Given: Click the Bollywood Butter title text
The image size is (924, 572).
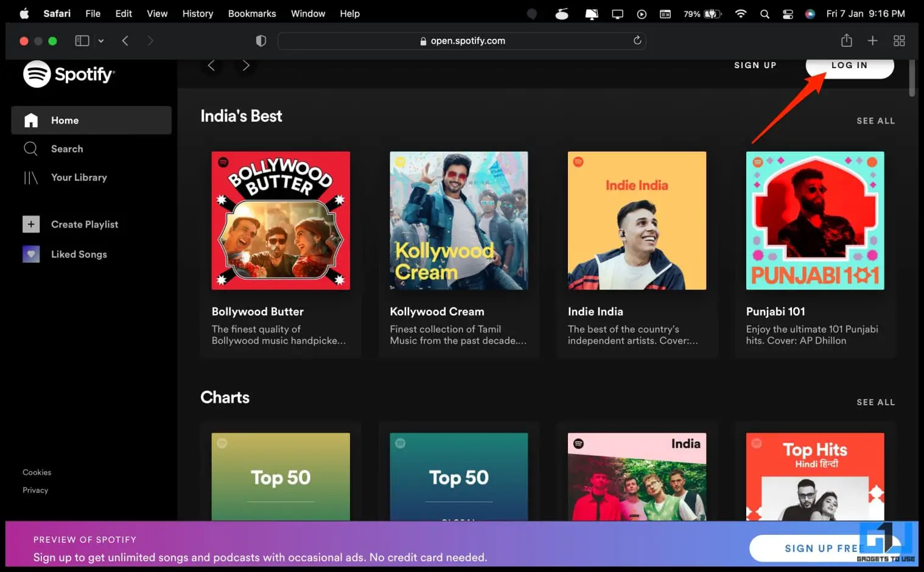Looking at the screenshot, I should click(x=257, y=312).
